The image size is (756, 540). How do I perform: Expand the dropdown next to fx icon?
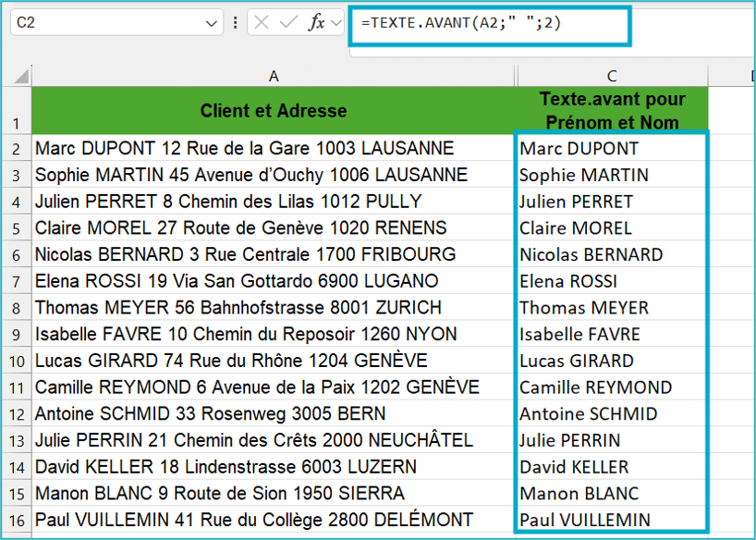click(x=336, y=23)
